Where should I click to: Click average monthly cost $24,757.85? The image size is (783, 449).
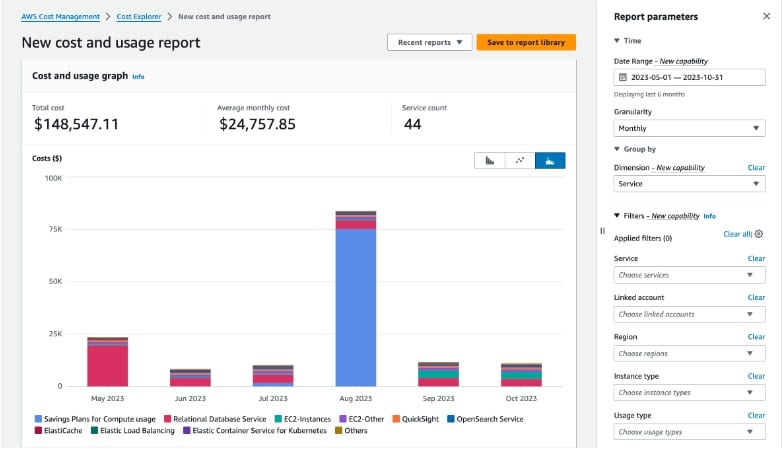(x=257, y=124)
